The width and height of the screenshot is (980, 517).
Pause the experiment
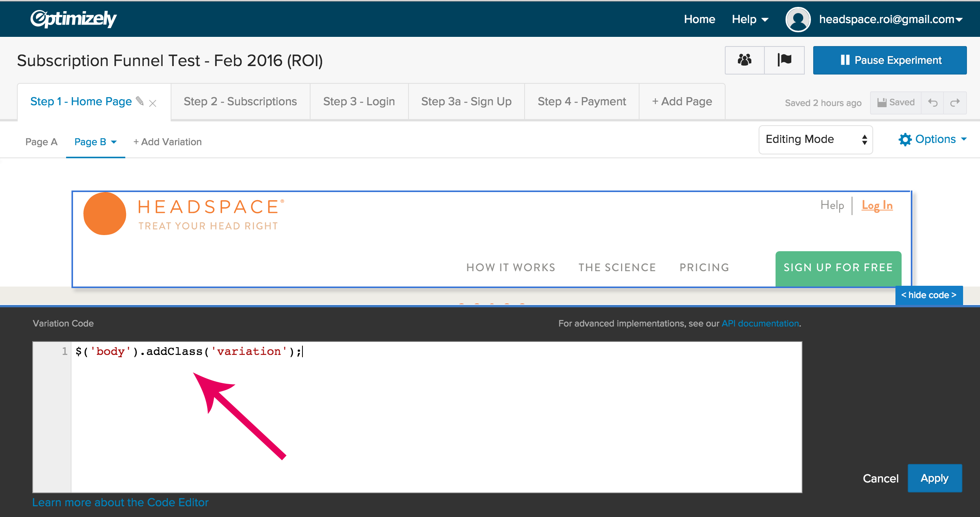890,60
